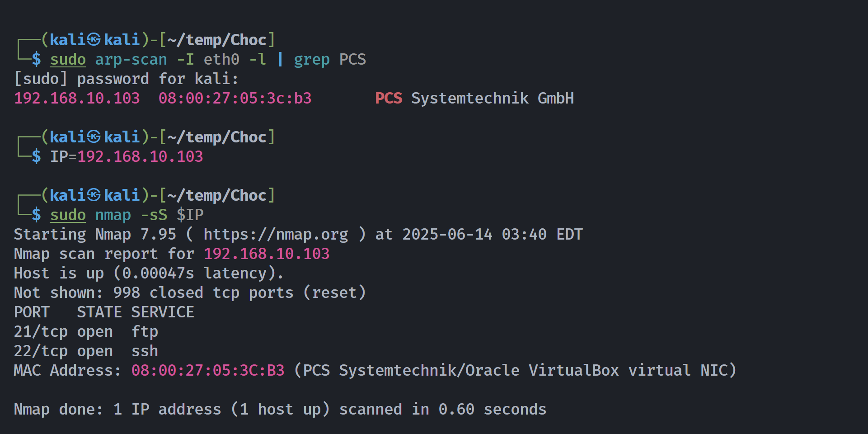Click the https://nmap.org link
The width and height of the screenshot is (868, 434).
276,234
